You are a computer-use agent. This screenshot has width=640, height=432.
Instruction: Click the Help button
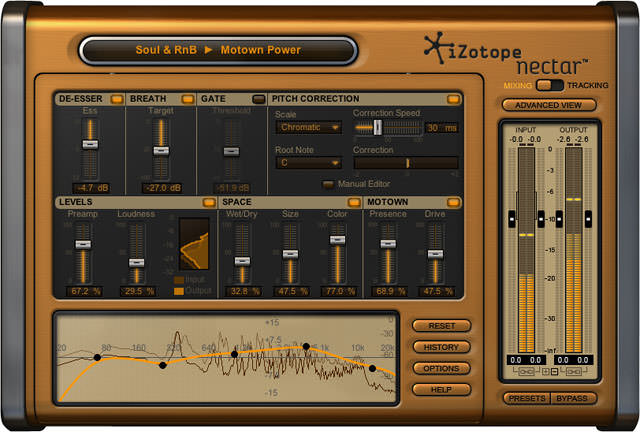(x=442, y=390)
